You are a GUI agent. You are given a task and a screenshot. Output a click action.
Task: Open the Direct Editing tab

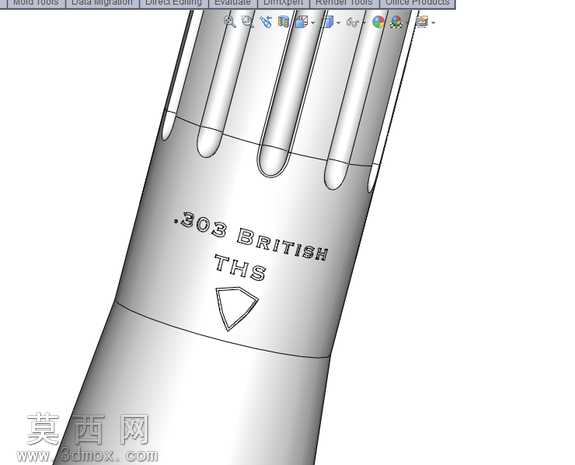(x=174, y=3)
